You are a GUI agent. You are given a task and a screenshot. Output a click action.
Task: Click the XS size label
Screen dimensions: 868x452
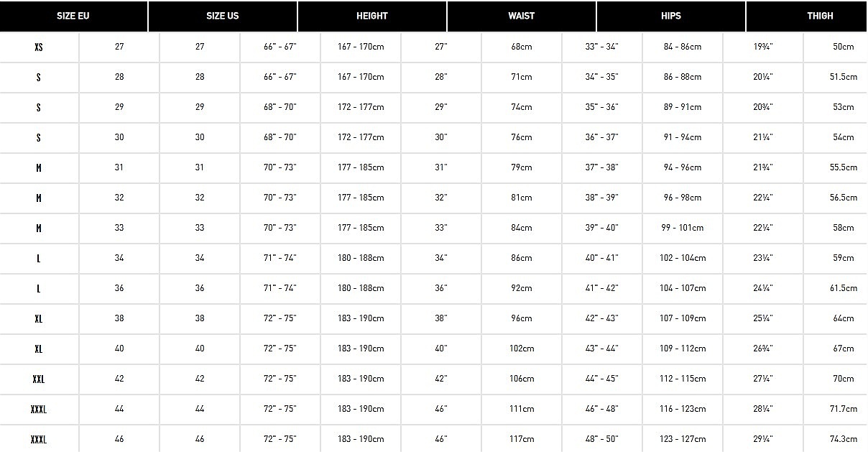pyautogui.click(x=39, y=47)
